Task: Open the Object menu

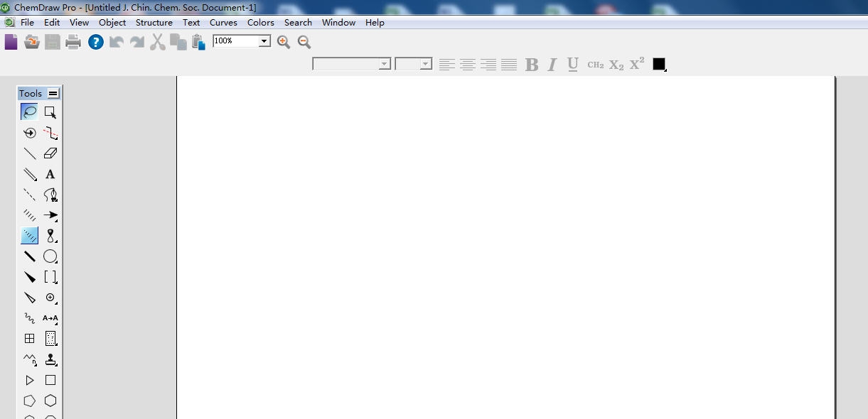Action: (112, 22)
